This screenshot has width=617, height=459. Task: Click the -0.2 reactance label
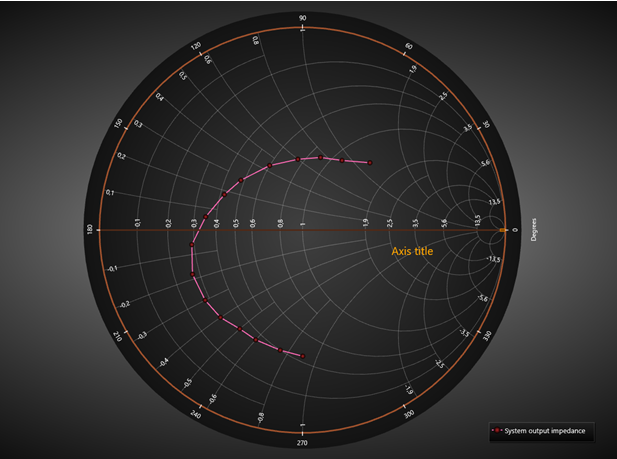click(x=124, y=304)
